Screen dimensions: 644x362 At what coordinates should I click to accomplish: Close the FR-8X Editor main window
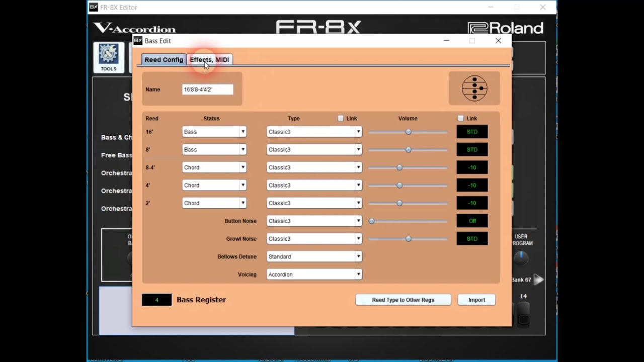click(543, 7)
